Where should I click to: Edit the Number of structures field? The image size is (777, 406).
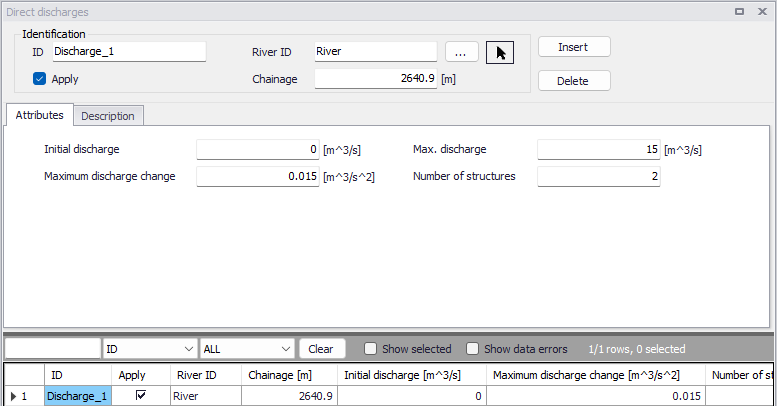click(599, 176)
